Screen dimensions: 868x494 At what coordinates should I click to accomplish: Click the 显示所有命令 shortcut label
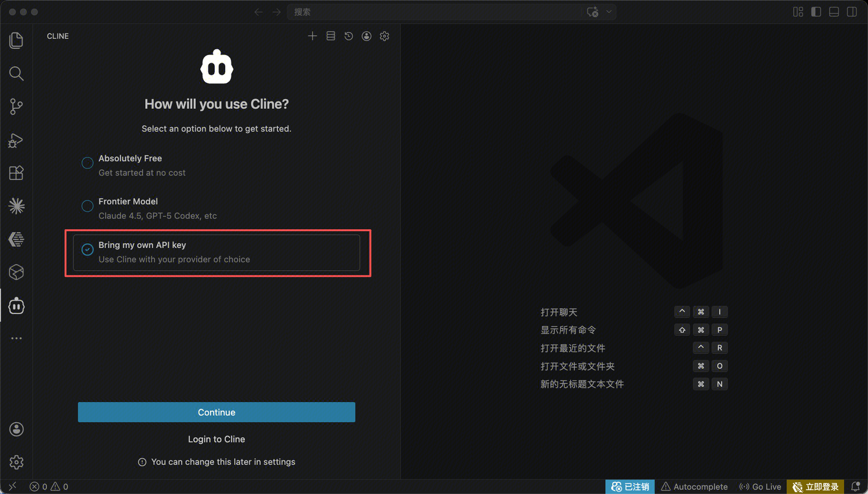tap(568, 330)
